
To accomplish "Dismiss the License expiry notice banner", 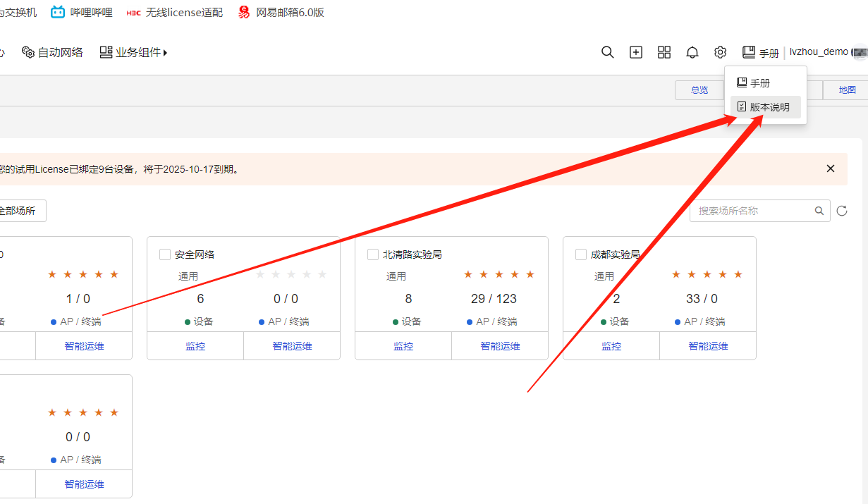I will [831, 168].
